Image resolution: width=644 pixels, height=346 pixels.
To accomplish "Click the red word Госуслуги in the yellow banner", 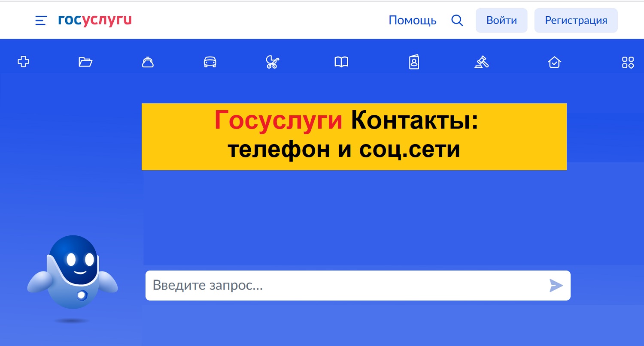I will pos(279,120).
